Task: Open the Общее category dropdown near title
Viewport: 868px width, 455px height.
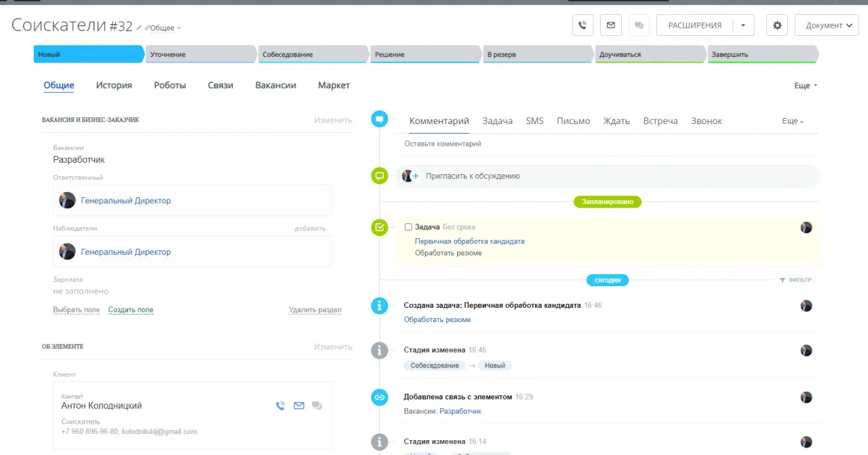Action: (x=163, y=28)
